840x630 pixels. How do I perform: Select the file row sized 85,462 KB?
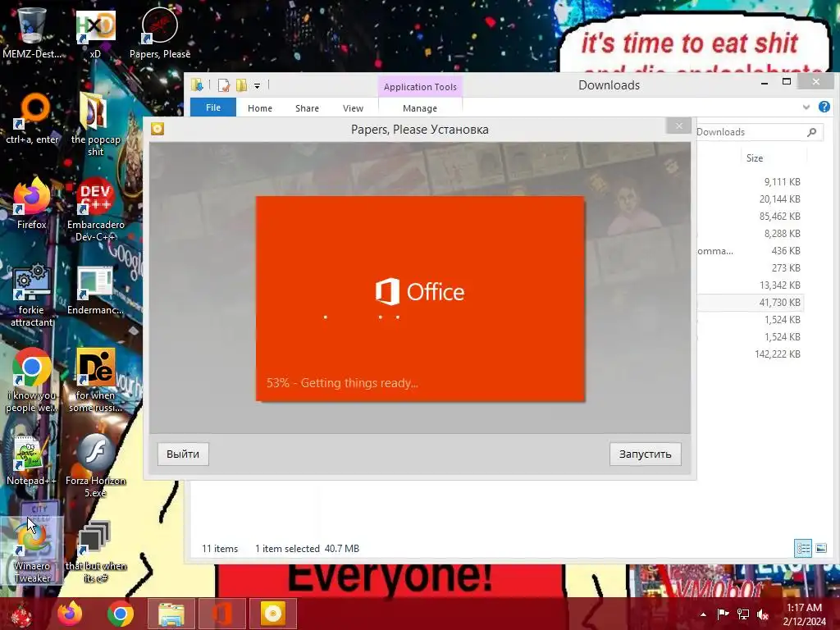tap(750, 217)
